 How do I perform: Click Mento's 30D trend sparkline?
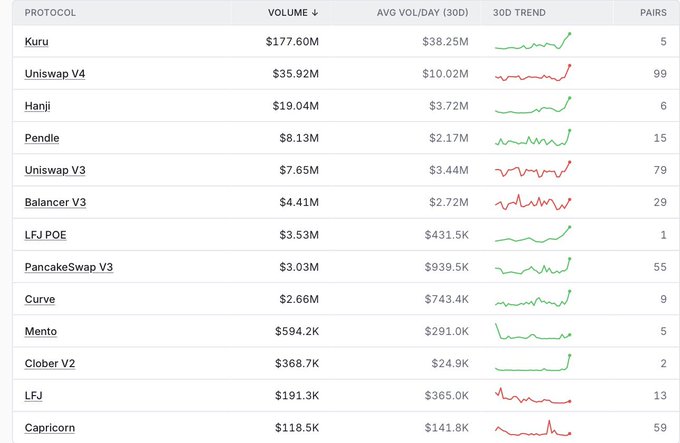pyautogui.click(x=533, y=331)
